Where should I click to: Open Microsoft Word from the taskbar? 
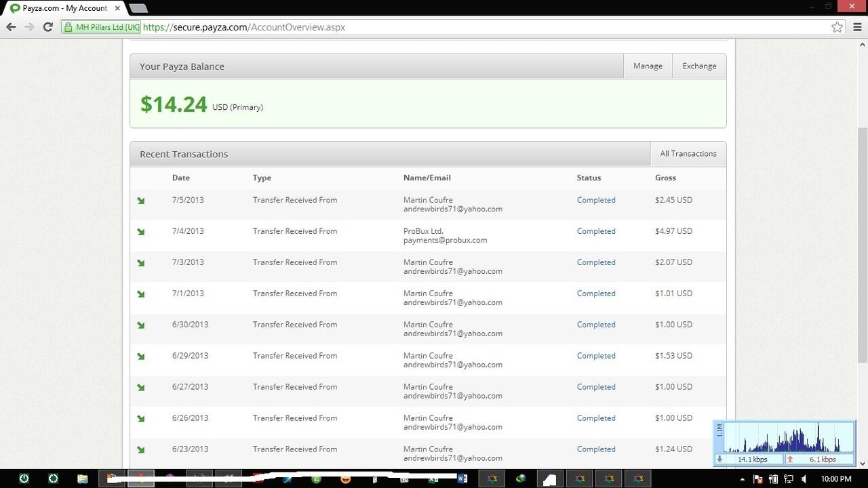coord(462,479)
